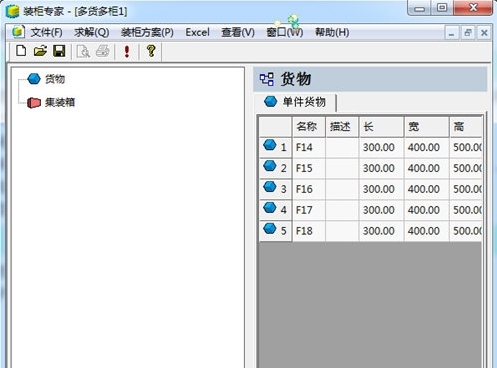This screenshot has height=368, width=497.
Task: Click the 500.00 height cell of F18
Action: (466, 231)
